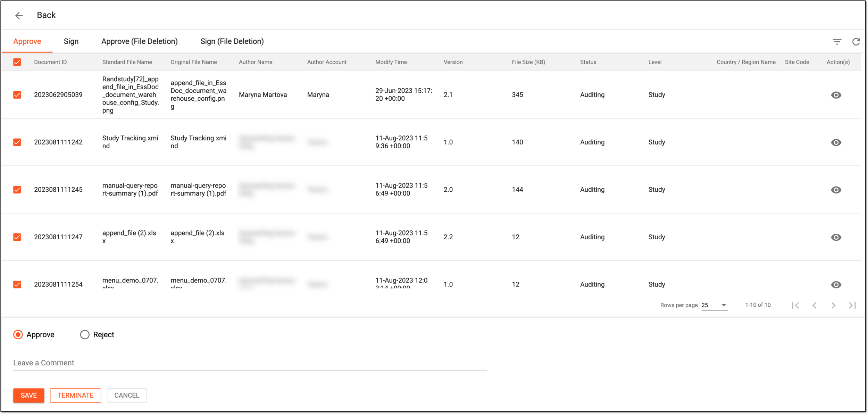This screenshot has height=414, width=868.
Task: Click file size cell showing 144
Action: (517, 190)
